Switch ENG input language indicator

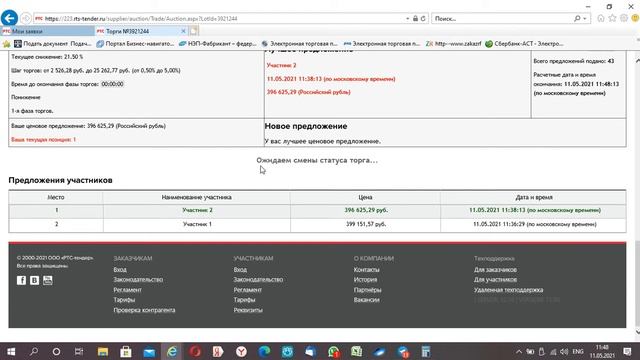[x=578, y=351]
